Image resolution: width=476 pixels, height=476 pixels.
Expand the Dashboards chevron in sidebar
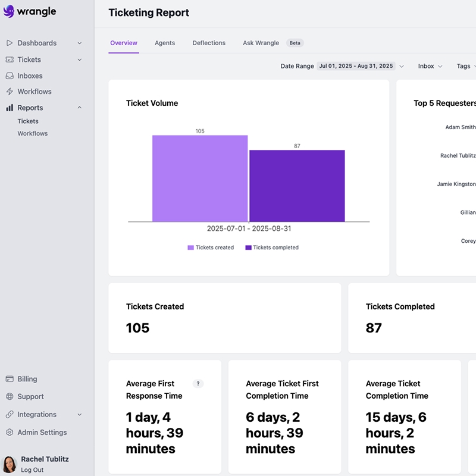coord(80,43)
